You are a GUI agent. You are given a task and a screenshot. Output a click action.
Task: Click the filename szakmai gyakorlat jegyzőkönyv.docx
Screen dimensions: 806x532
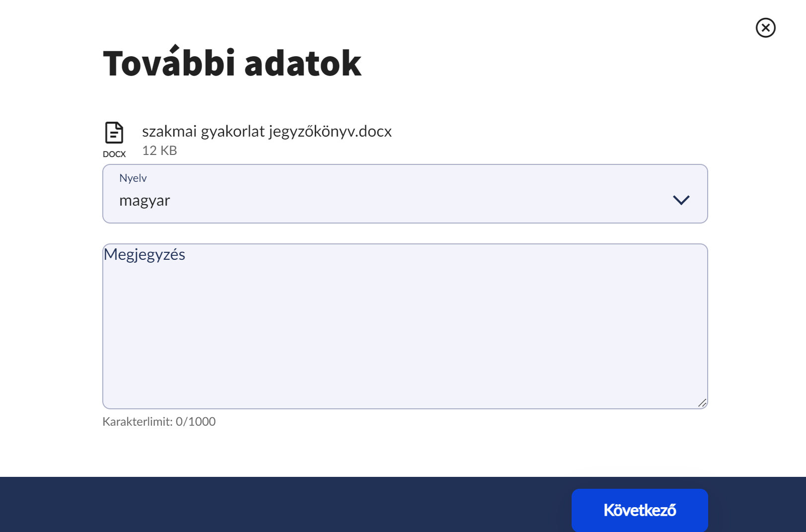267,131
